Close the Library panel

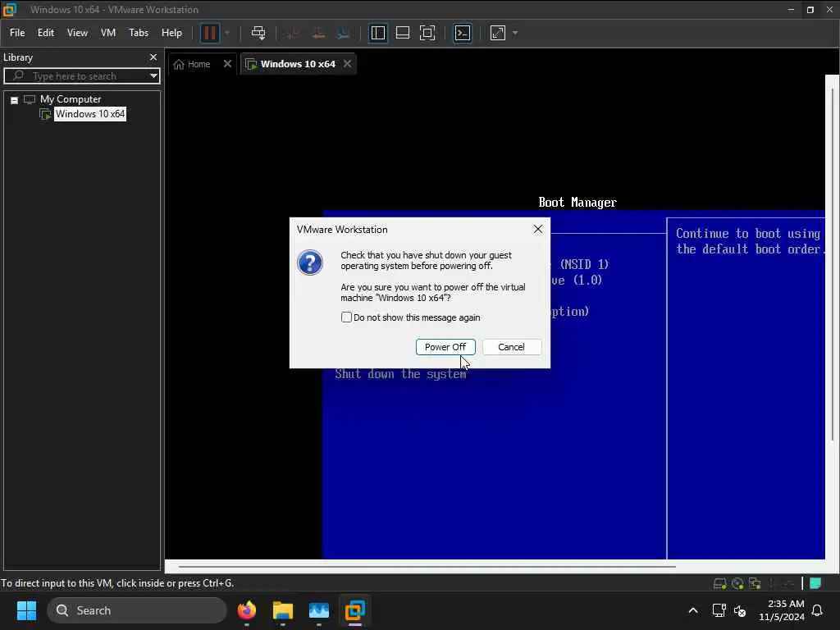(x=153, y=57)
